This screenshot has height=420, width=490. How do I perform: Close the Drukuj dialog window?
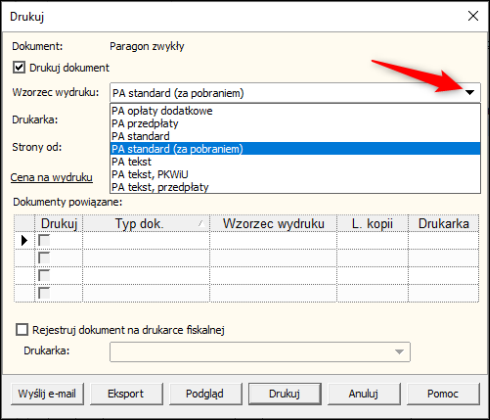point(473,16)
